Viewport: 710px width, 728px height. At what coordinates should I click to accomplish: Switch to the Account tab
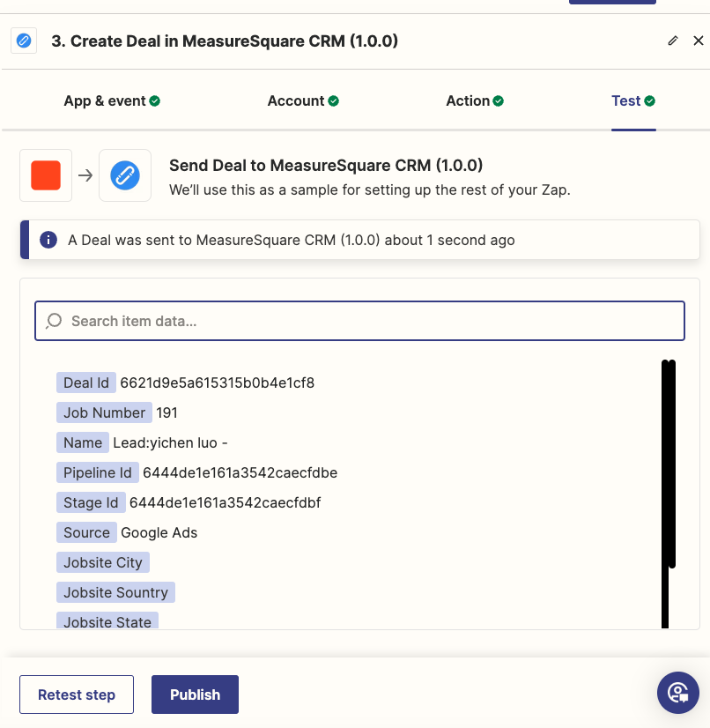303,100
